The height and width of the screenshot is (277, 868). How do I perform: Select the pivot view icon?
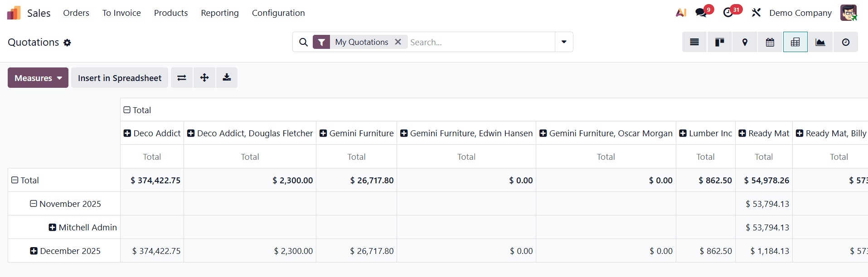tap(795, 42)
